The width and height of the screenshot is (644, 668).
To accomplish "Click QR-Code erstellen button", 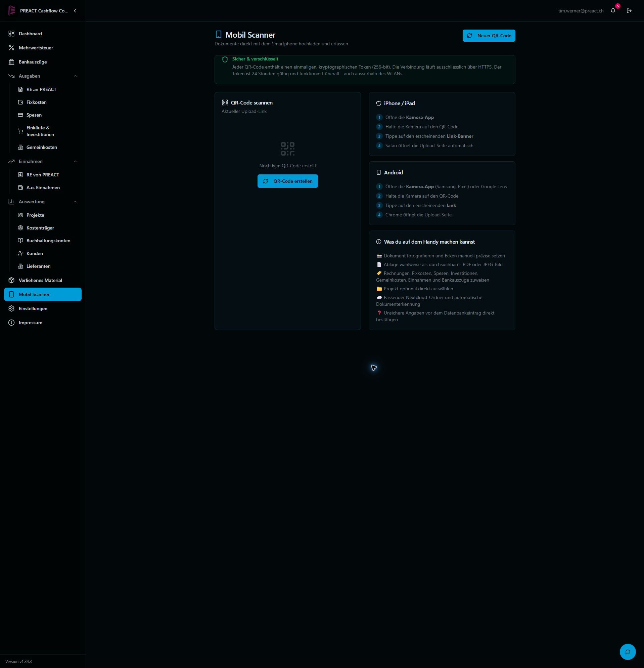I will [x=287, y=181].
